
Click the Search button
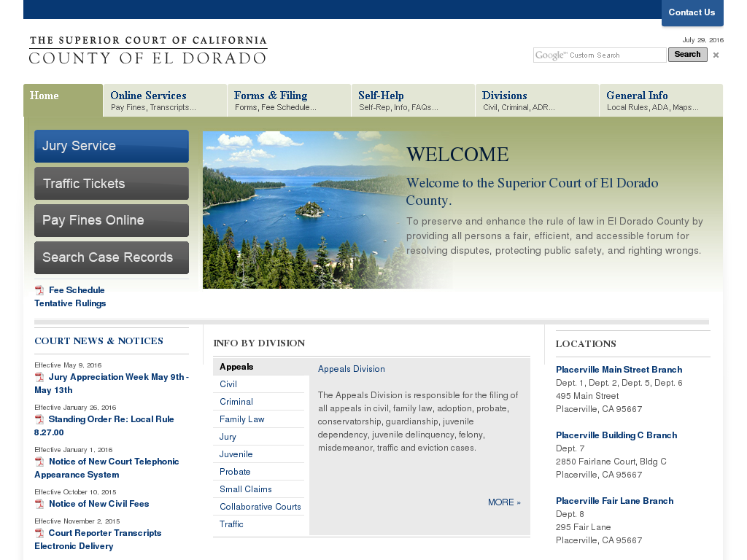click(687, 54)
